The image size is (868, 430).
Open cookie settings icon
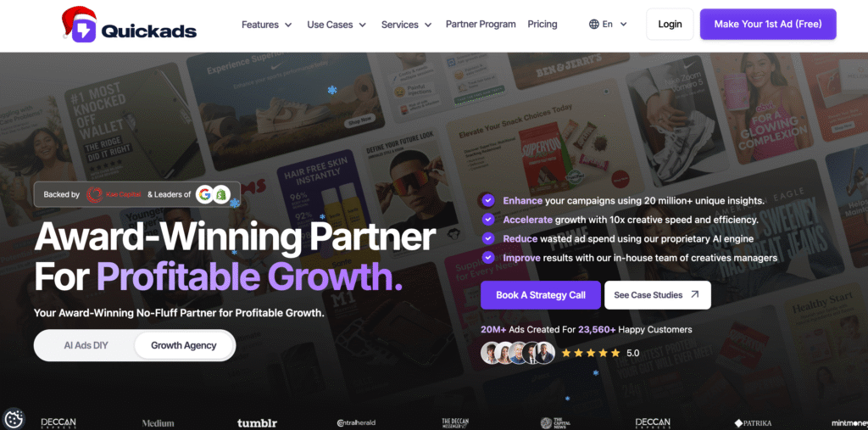click(x=14, y=418)
